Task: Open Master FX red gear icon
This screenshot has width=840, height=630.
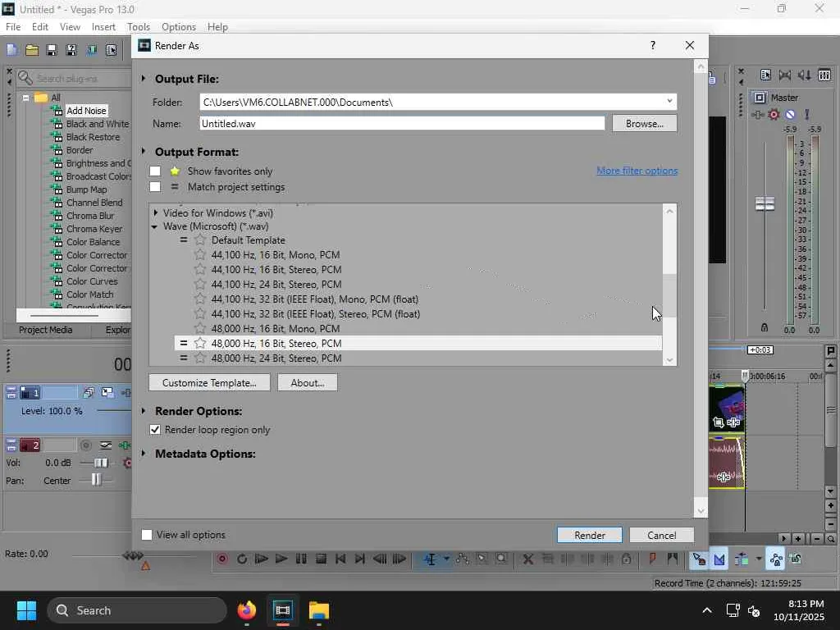Action: (774, 115)
